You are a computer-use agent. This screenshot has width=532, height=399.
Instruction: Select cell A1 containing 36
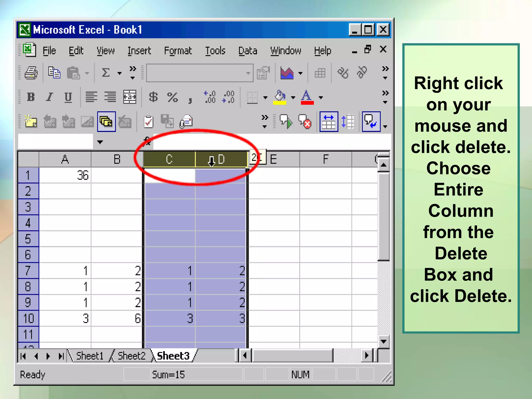[65, 175]
